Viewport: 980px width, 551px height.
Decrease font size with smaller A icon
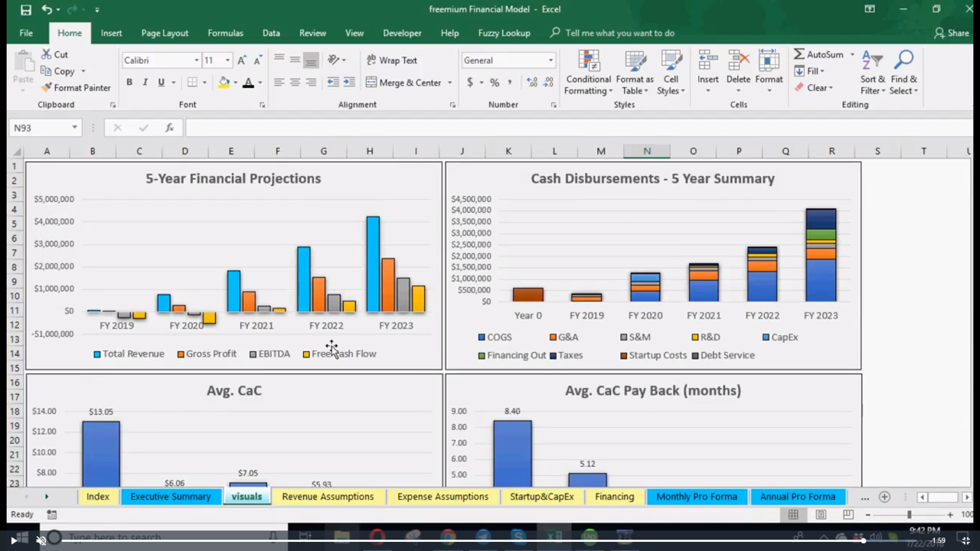click(x=257, y=60)
